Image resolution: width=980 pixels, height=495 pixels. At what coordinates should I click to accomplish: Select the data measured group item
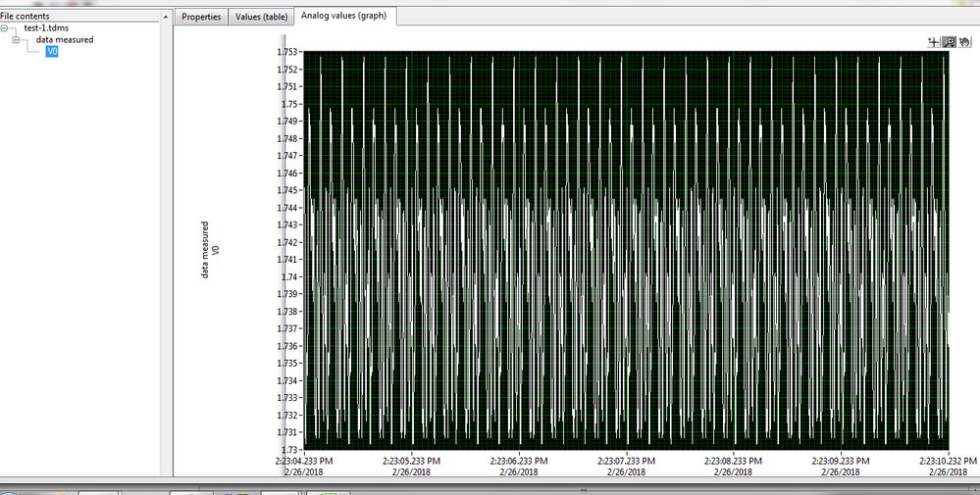point(65,39)
